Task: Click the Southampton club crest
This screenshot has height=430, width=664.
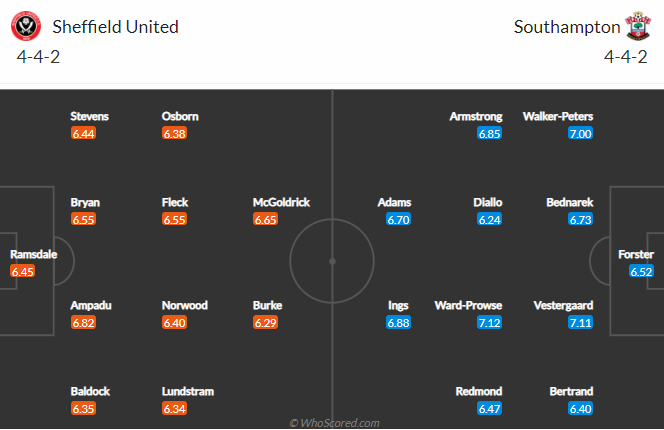Action: pyautogui.click(x=635, y=27)
